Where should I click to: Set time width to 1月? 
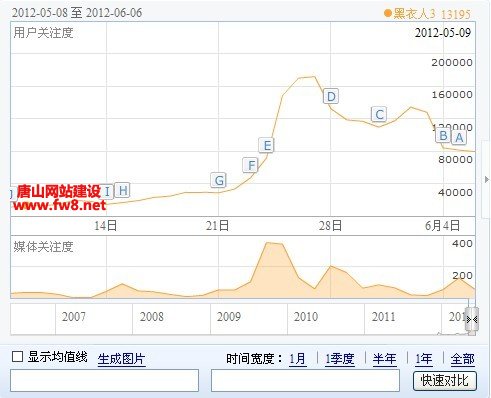pyautogui.click(x=298, y=359)
